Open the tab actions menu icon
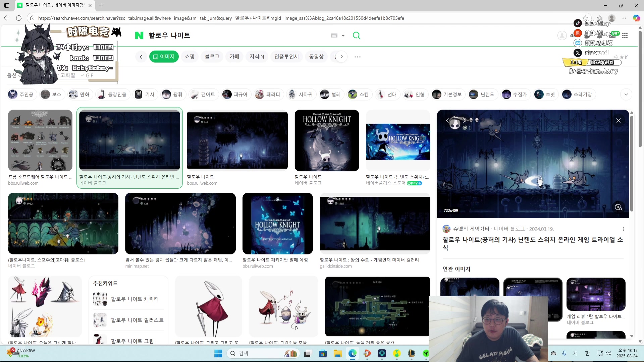 (x=7, y=5)
